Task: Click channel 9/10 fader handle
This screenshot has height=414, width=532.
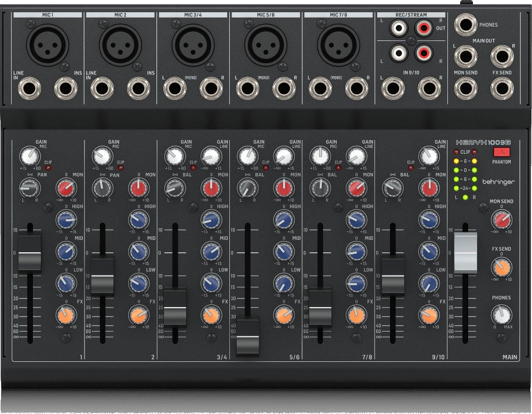Action: 393,276
